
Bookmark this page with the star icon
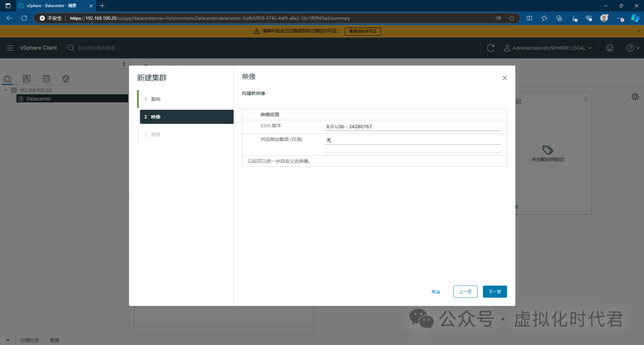click(512, 18)
